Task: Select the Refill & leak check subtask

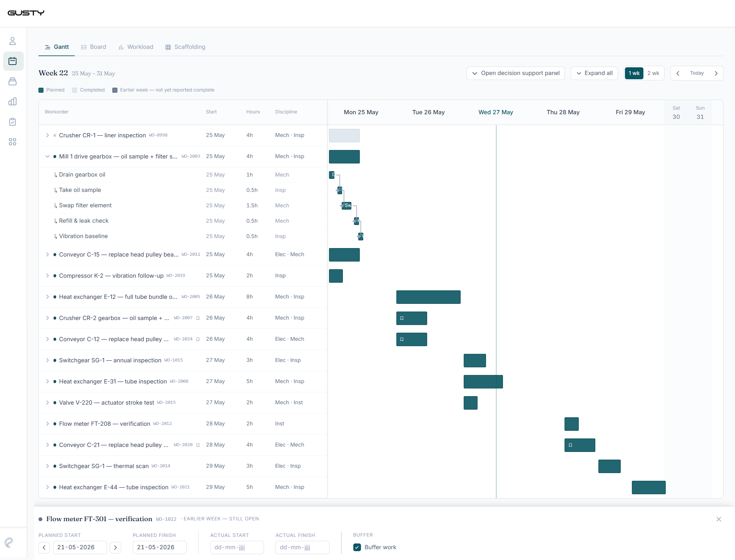Action: tap(183, 221)
